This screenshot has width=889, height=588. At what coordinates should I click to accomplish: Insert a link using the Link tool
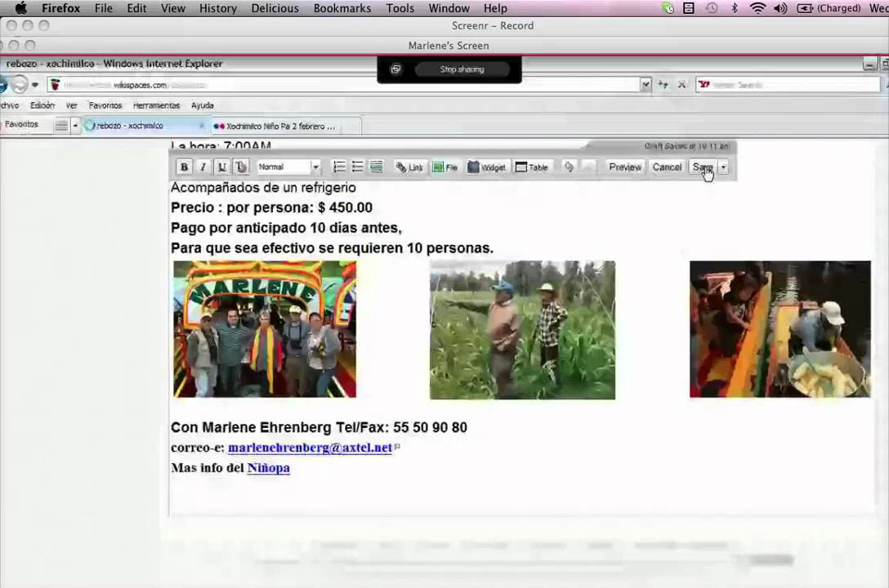pyautogui.click(x=409, y=167)
